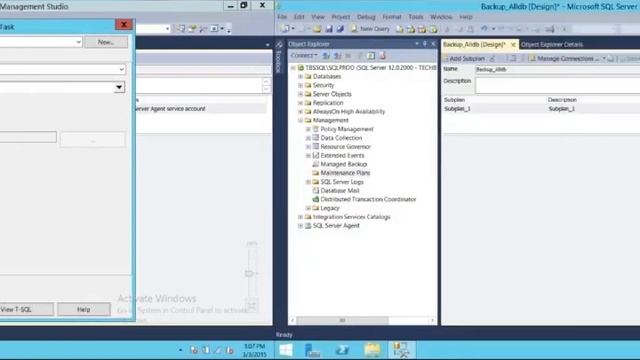Open the File menu
The width and height of the screenshot is (640, 360).
coord(282,17)
